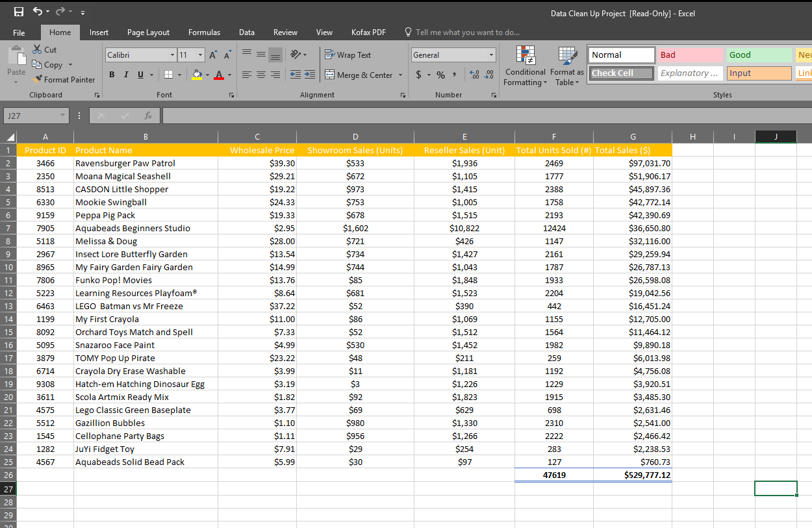Switch to the View tab

(324, 32)
